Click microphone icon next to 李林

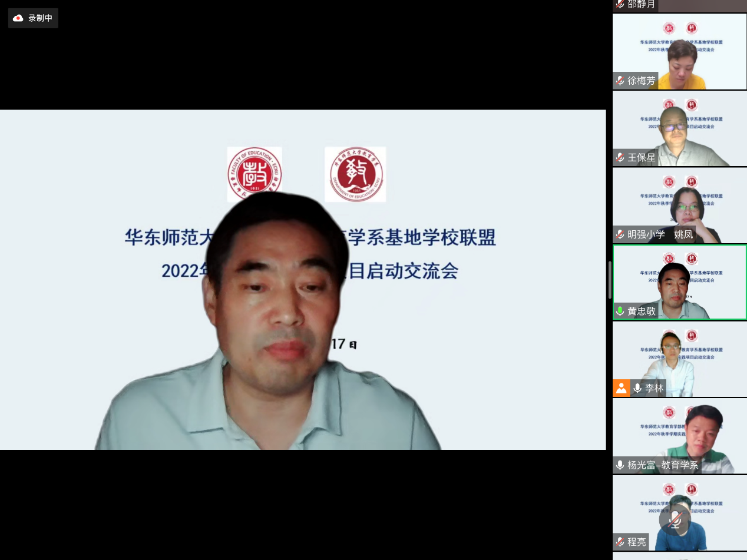click(637, 388)
